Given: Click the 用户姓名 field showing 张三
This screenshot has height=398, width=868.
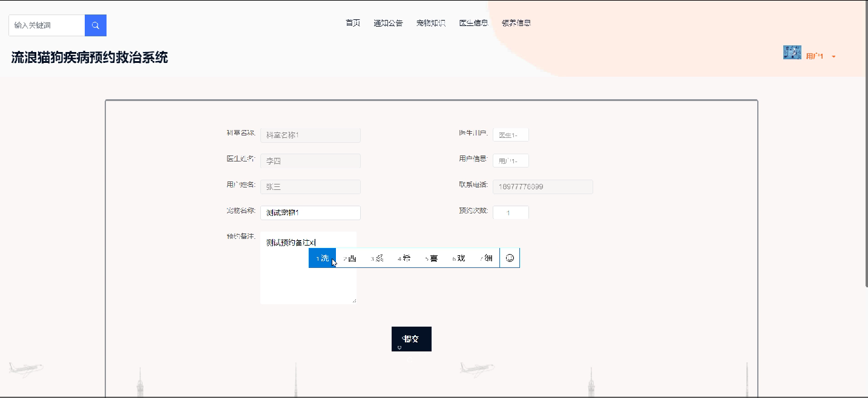Looking at the screenshot, I should click(x=311, y=187).
